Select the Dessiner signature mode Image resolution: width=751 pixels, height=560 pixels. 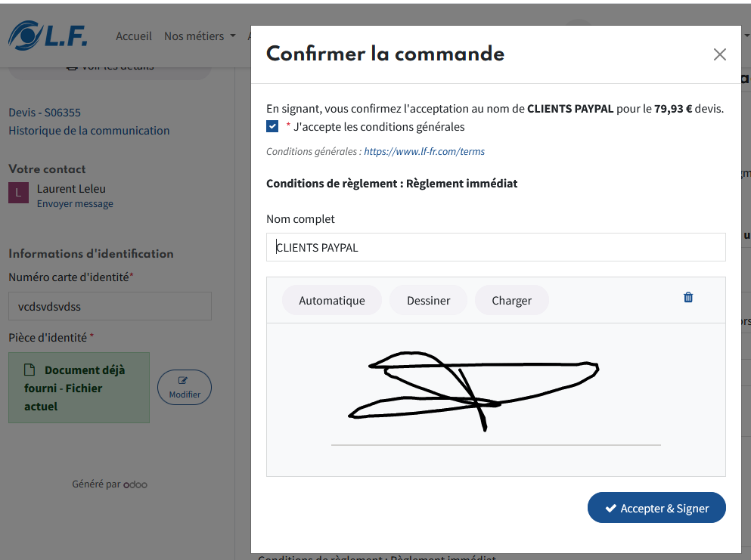pos(428,301)
